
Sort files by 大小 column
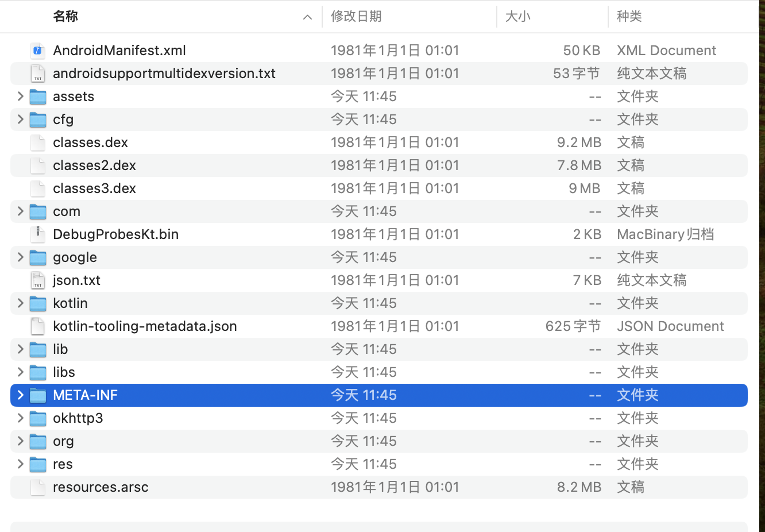[x=517, y=17]
